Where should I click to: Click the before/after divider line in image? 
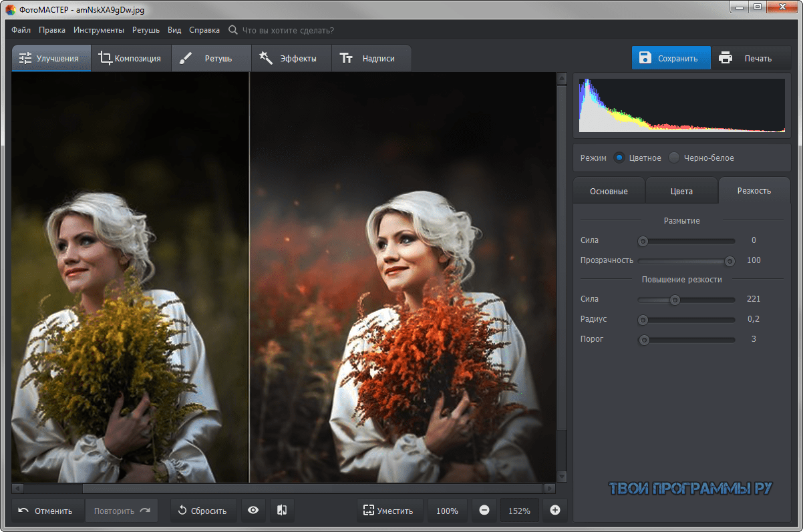pos(249,277)
